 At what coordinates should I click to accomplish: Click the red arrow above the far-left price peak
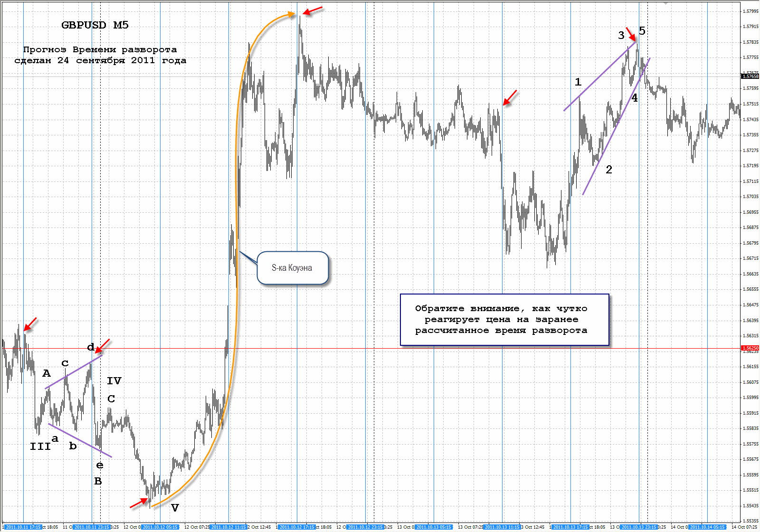tap(30, 325)
